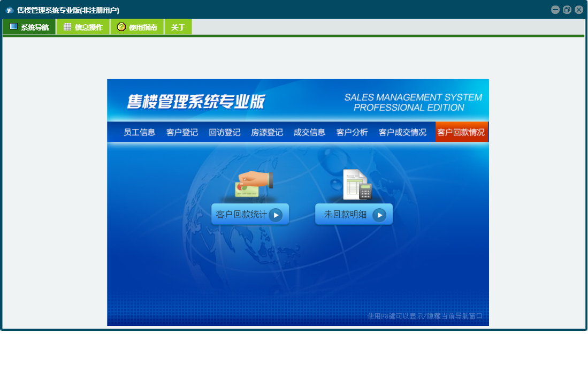Open the 关于 menu
The width and height of the screenshot is (588, 387).
[x=178, y=27]
